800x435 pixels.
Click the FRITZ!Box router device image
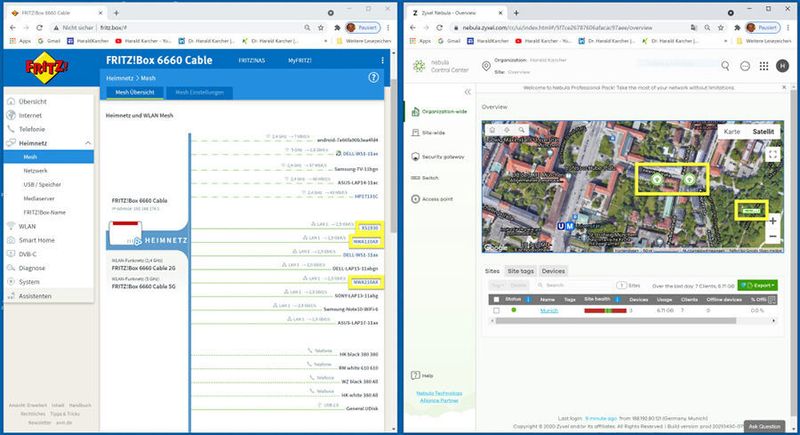126,233
